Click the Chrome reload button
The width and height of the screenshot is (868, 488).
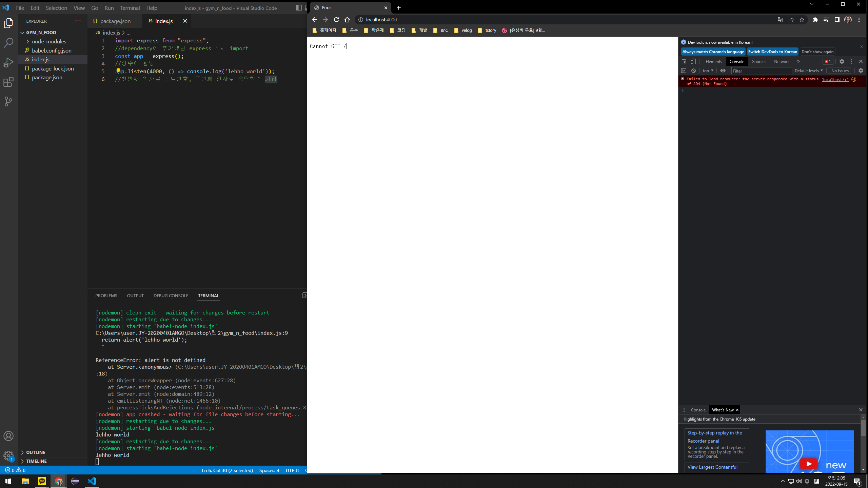(336, 20)
